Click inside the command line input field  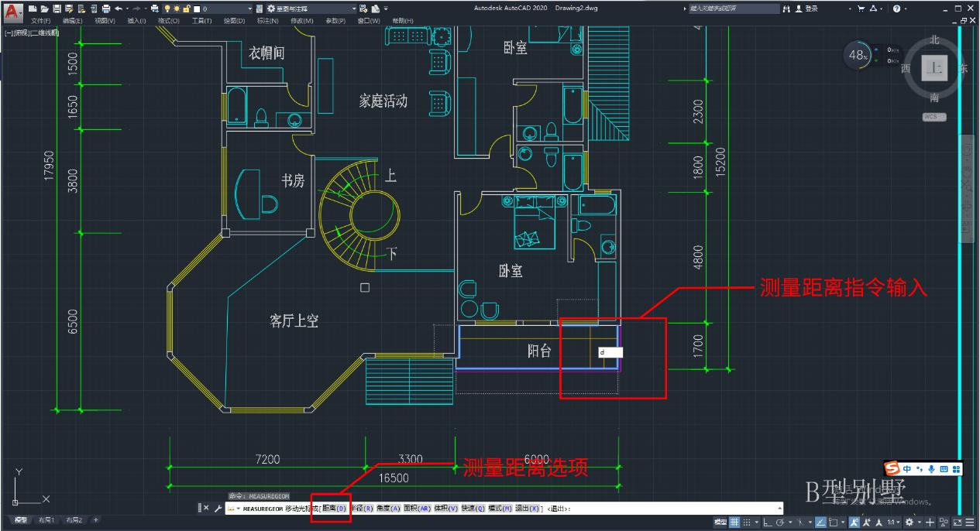[x=658, y=509]
